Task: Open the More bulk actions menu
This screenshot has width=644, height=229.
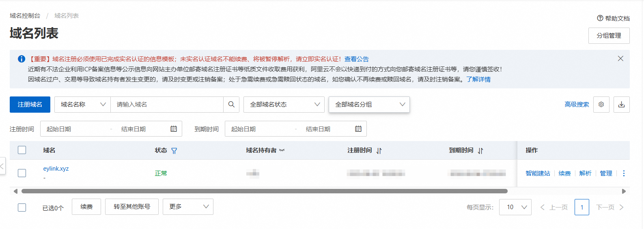Action: 188,207
